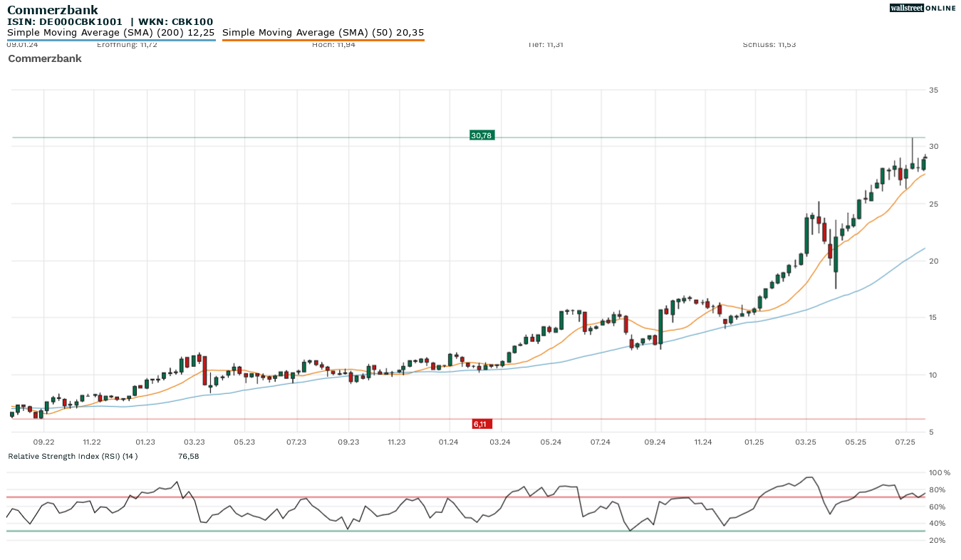Click the 05.23 x-axis date label
This screenshot has height=560, width=961.
(244, 442)
